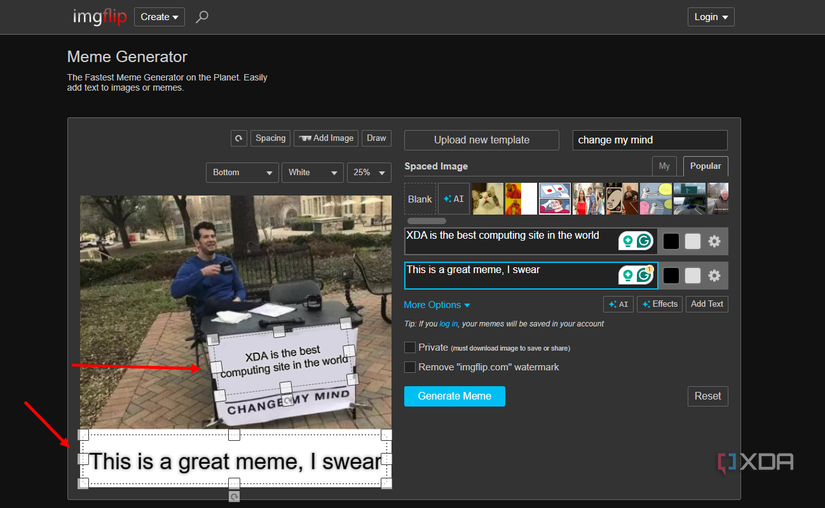This screenshot has height=508, width=825.
Task: Click the template list horizontal scrollbar
Action: (427, 221)
